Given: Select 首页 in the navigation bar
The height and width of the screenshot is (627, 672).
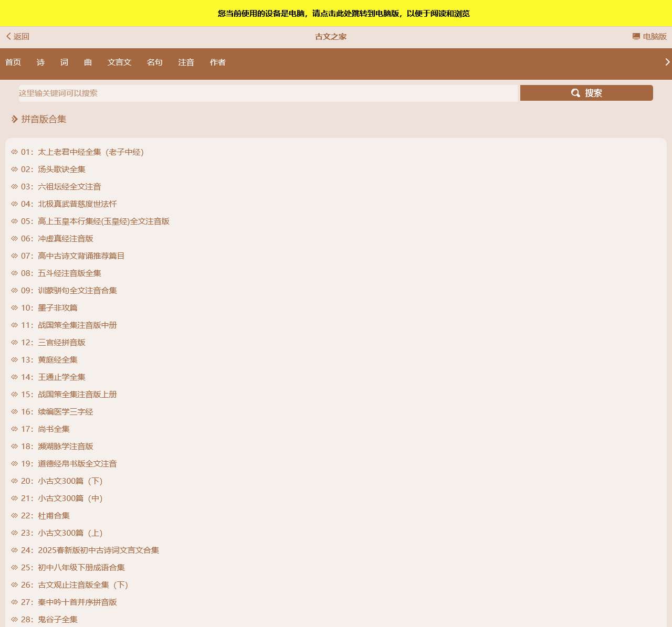Looking at the screenshot, I should pyautogui.click(x=13, y=62).
